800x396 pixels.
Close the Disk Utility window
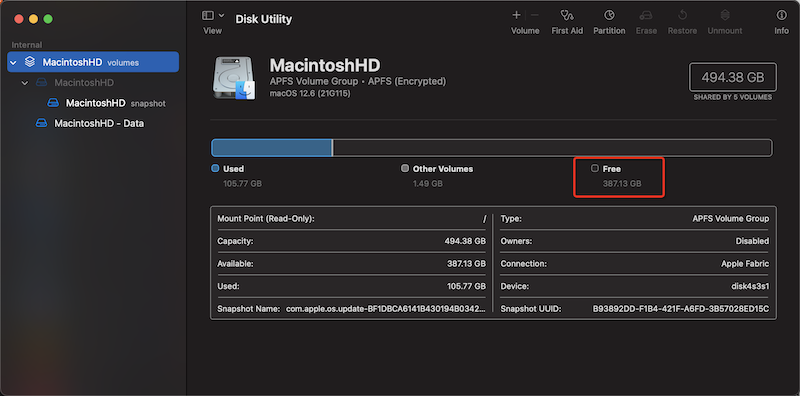pos(19,19)
